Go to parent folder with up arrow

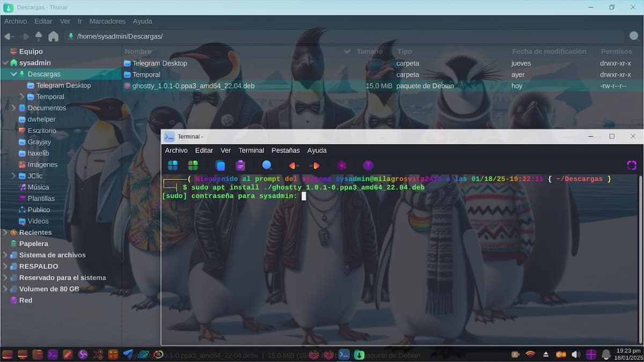pyautogui.click(x=39, y=36)
